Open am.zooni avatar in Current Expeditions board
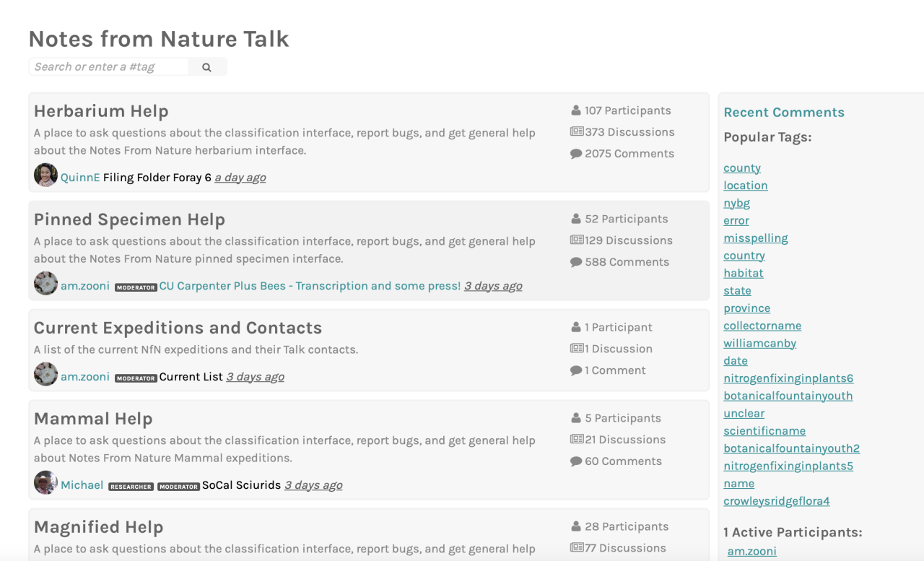 tap(45, 375)
